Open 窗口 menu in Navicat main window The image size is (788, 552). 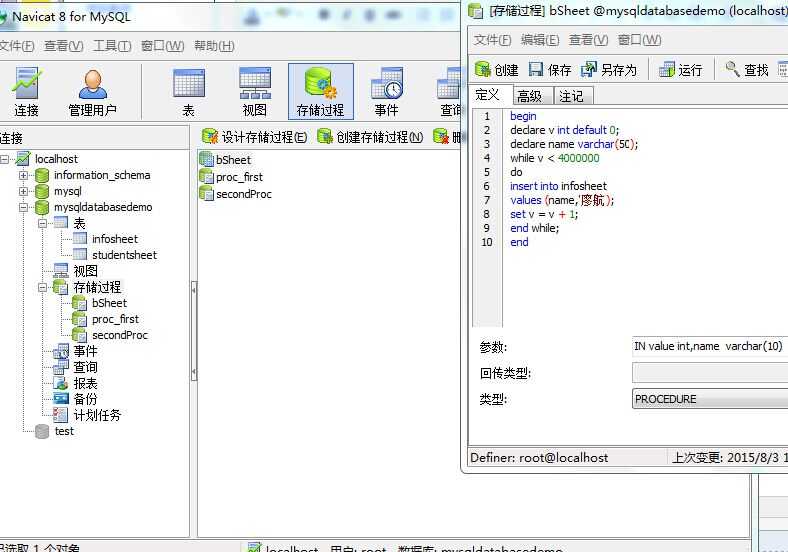point(162,46)
